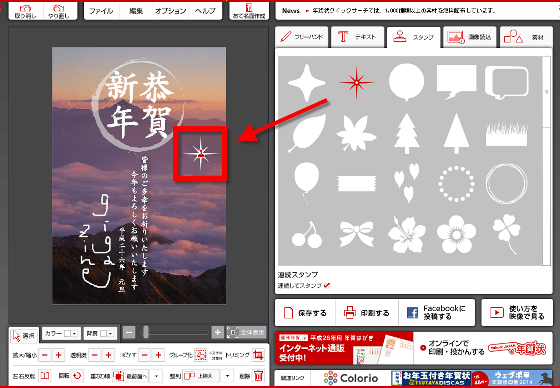The width and height of the screenshot is (560, 388).
Task: Click the undo button
Action: [26, 11]
